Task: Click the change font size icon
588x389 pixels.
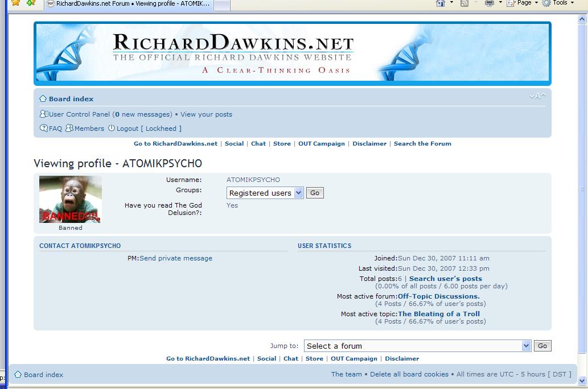Action: tap(537, 96)
